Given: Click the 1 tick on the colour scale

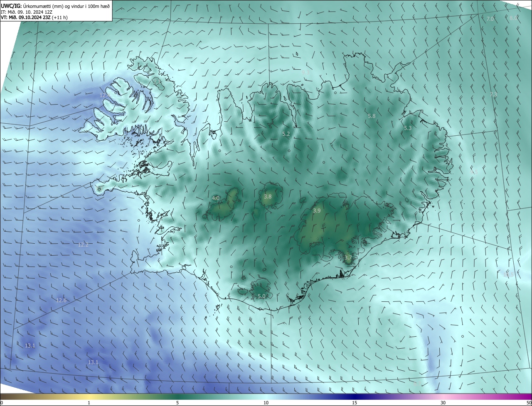Looking at the screenshot, I should coord(89,403).
